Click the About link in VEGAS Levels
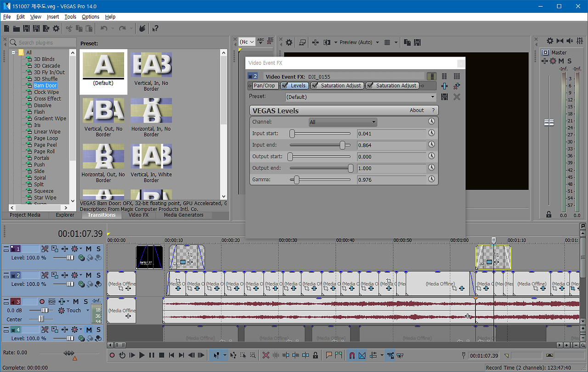 pos(417,110)
